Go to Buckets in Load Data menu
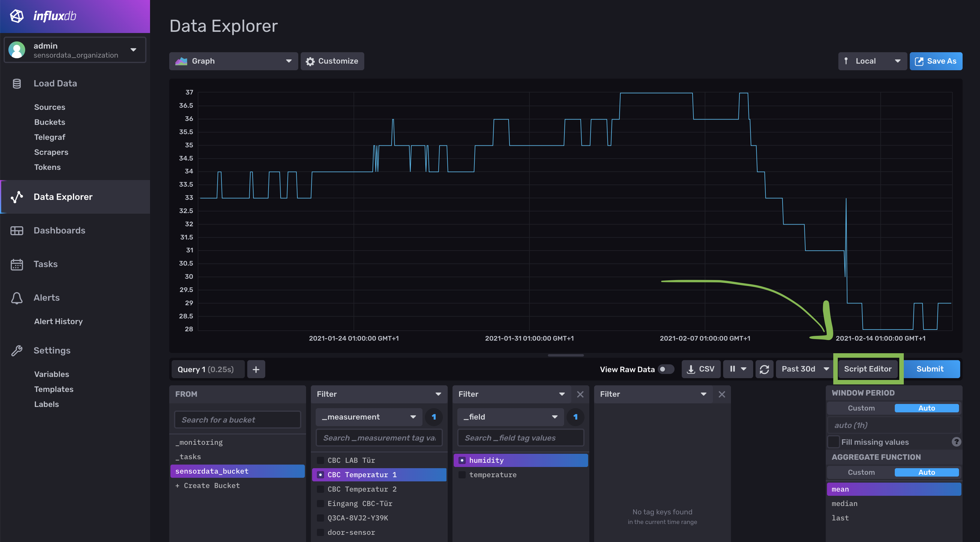Screen dimensions: 980x542 [50, 122]
